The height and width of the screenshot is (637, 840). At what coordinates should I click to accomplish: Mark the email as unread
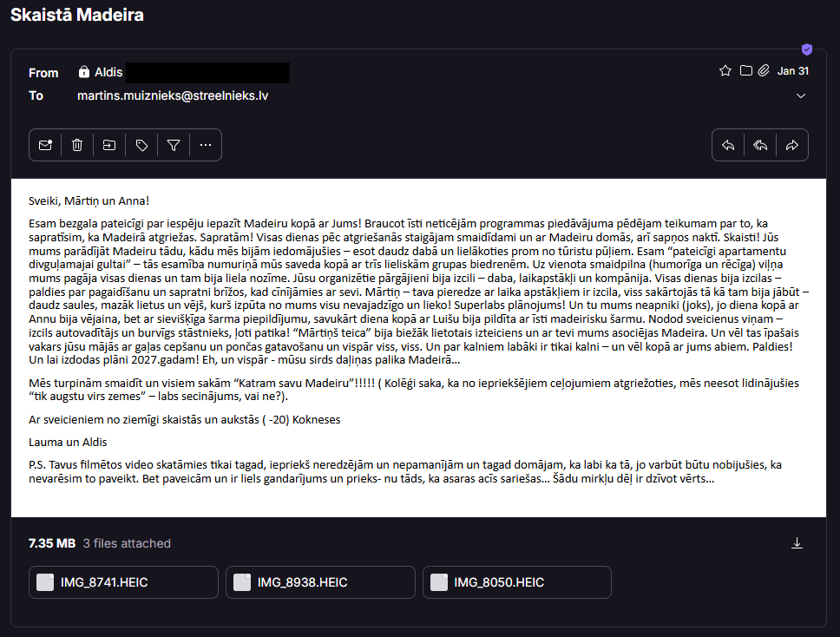tap(45, 145)
